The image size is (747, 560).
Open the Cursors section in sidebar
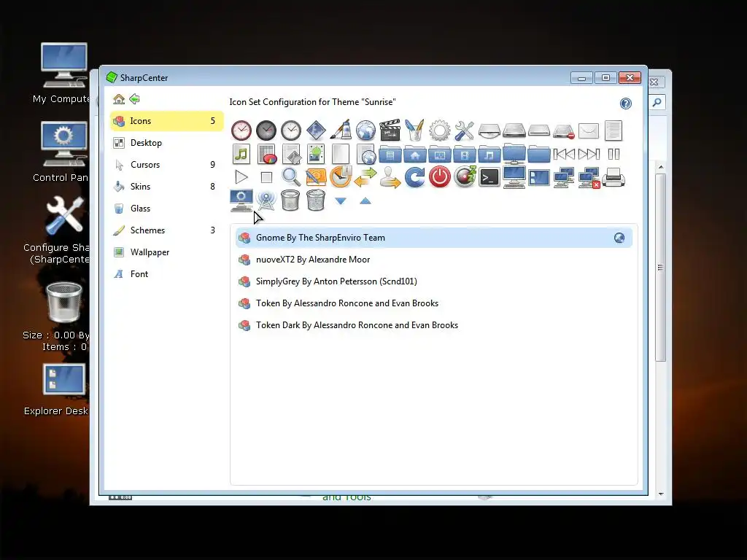[x=167, y=165]
